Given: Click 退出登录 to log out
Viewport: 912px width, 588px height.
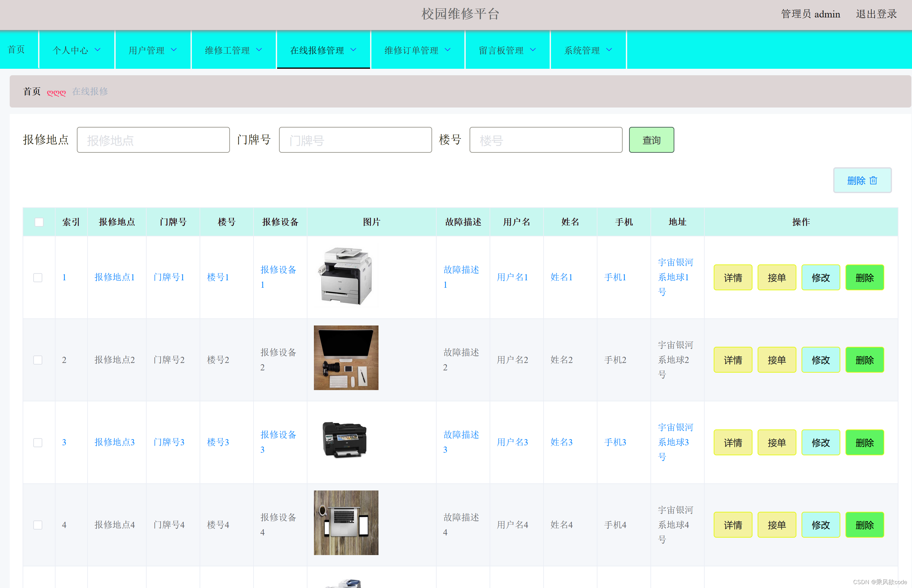Looking at the screenshot, I should coord(876,14).
